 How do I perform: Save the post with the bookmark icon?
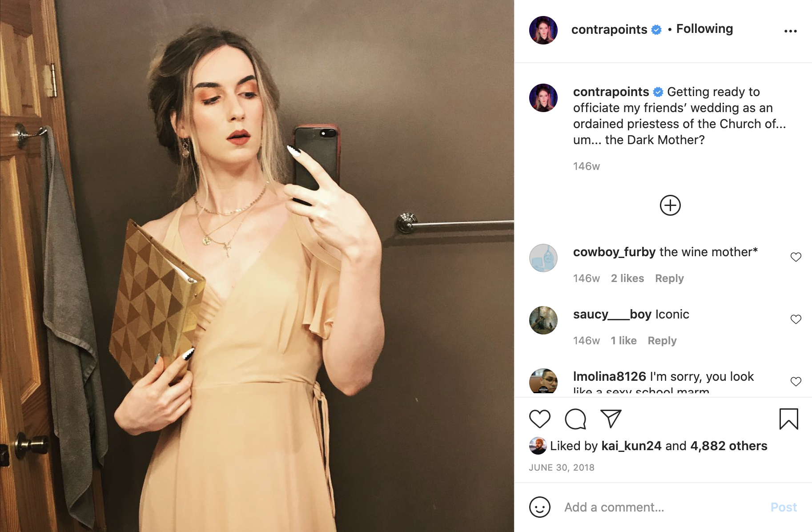pyautogui.click(x=789, y=419)
